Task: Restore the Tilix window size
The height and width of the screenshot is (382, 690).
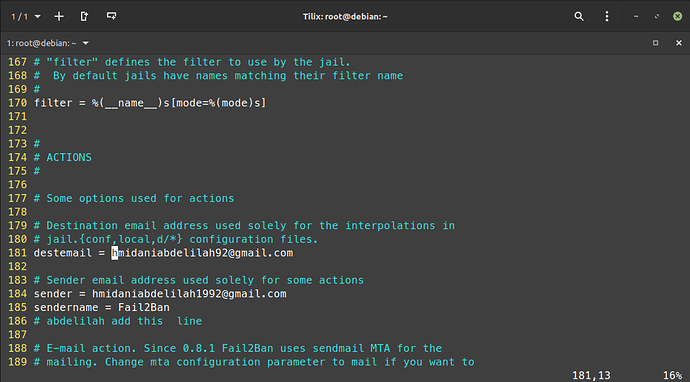Action: point(657,17)
